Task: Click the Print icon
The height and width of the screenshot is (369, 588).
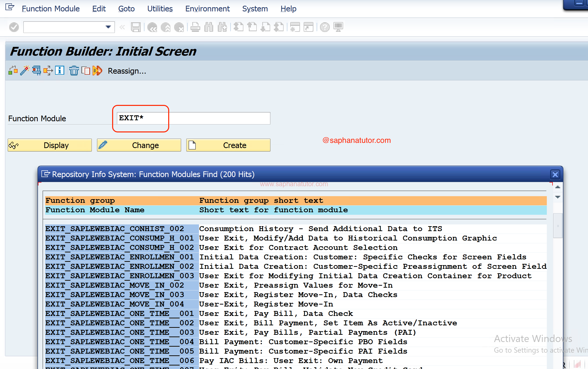Action: pyautogui.click(x=195, y=27)
